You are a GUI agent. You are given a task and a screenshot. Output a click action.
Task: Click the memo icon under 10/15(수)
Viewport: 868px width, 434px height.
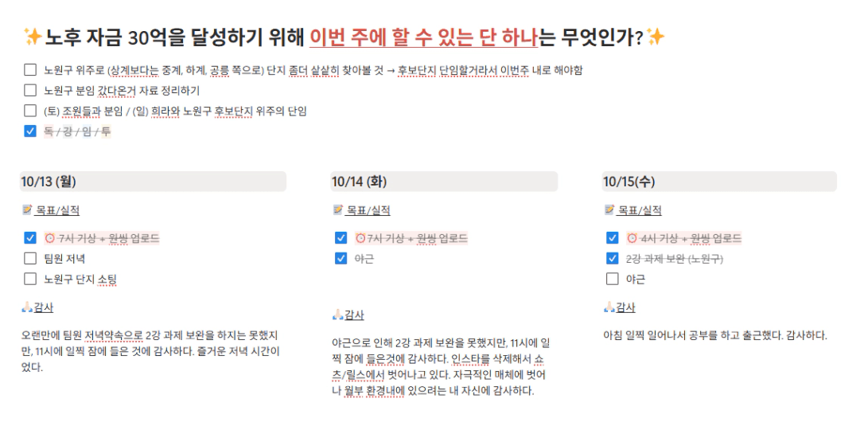point(609,210)
